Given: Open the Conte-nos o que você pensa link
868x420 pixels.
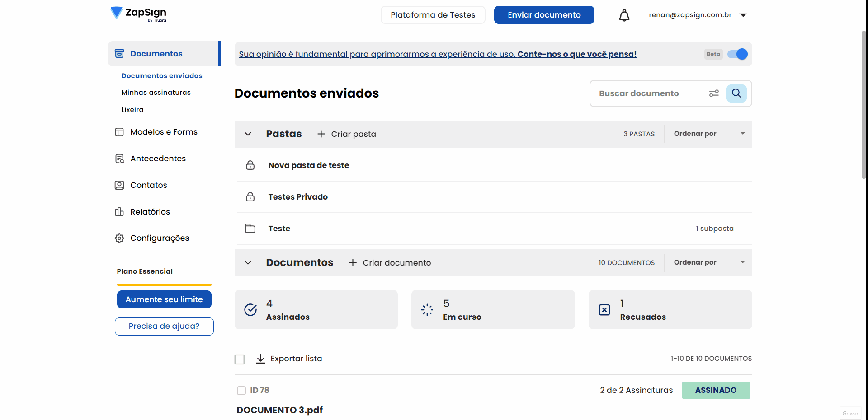Looking at the screenshot, I should (x=577, y=54).
